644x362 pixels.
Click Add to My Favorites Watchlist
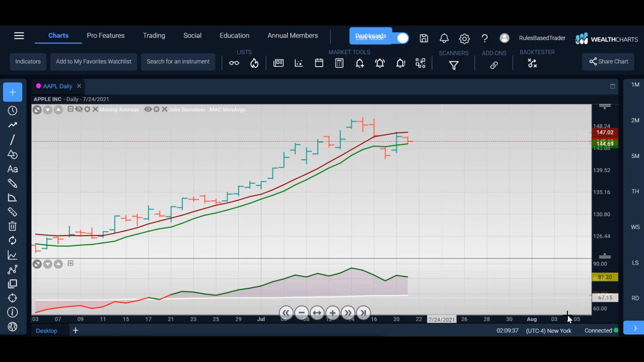94,62
